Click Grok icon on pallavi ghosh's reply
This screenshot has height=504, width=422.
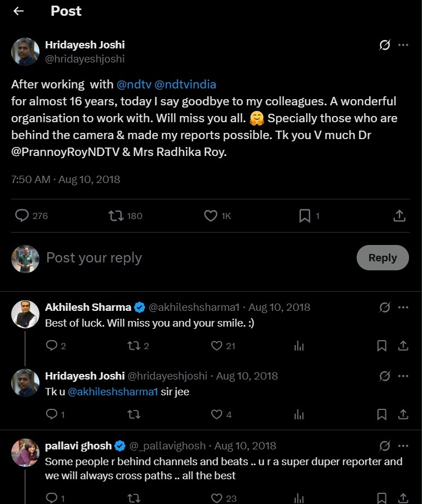tap(384, 446)
